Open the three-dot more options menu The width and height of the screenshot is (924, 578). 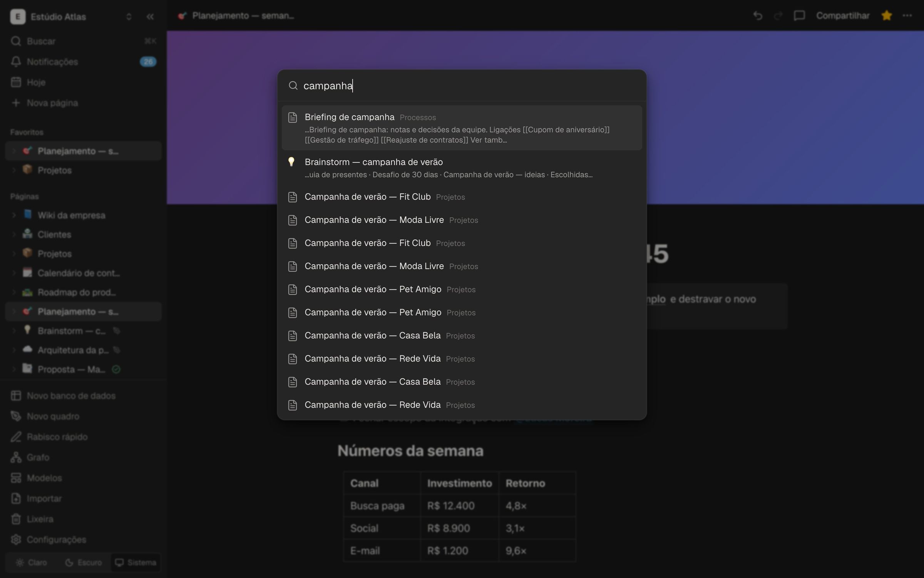pos(907,16)
